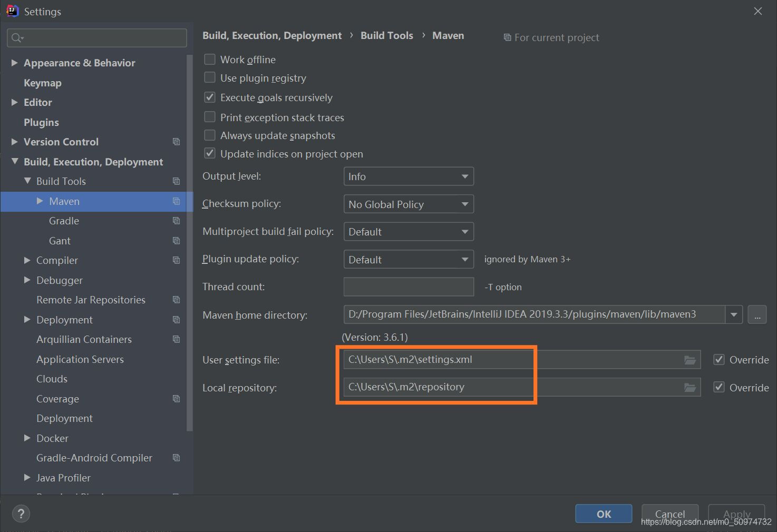Click project-level icon beside Coverage row
777x532 pixels.
coord(176,399)
